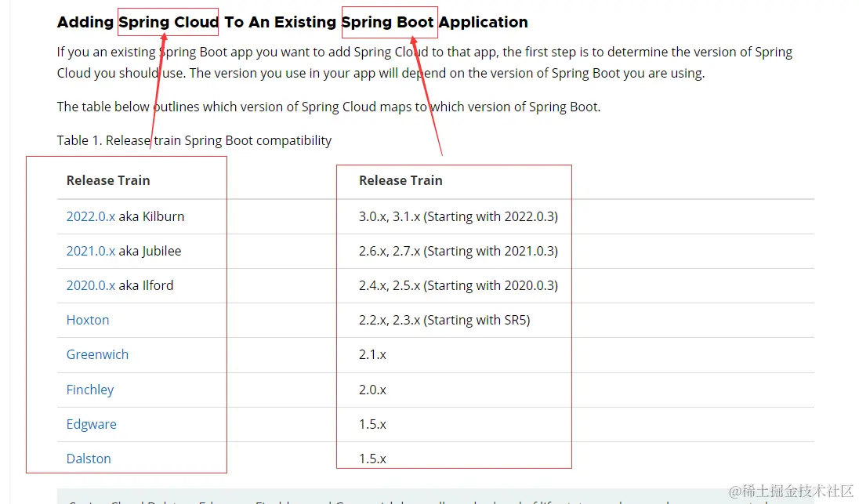Open the 2020.0.x Ilford release link
The height and width of the screenshot is (504, 859).
90,285
